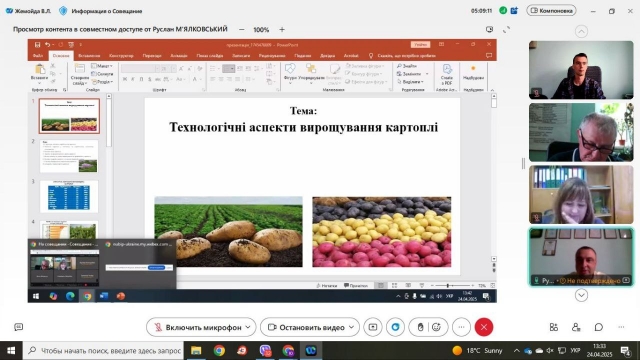
Task: Click Windows search box on taskbar
Action: [103, 351]
